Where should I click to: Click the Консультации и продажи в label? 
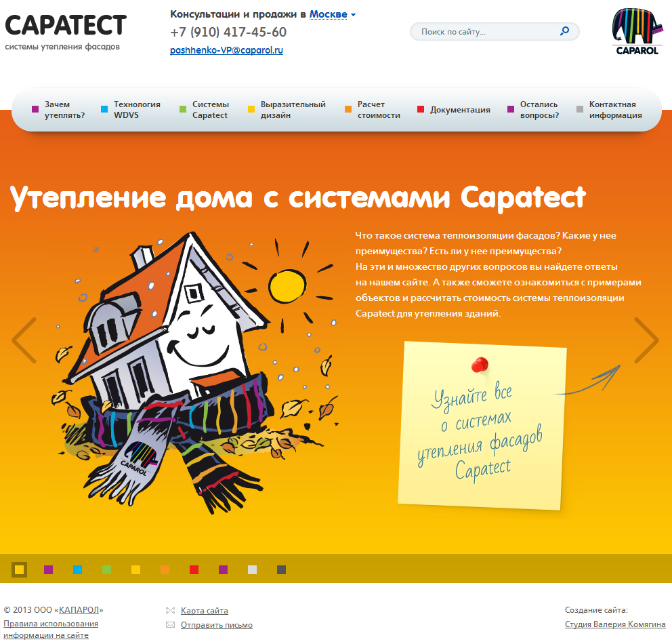click(238, 14)
